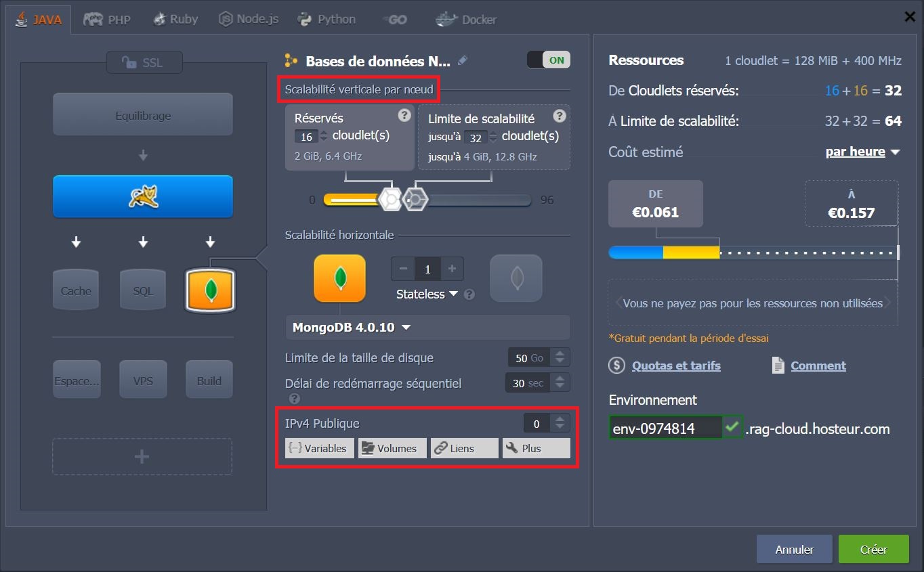
Task: Increase the horizontal node count with plus
Action: pyautogui.click(x=452, y=269)
